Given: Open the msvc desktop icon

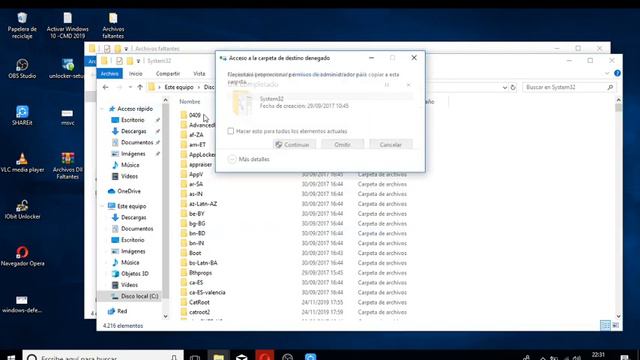Looking at the screenshot, I should pos(67,116).
